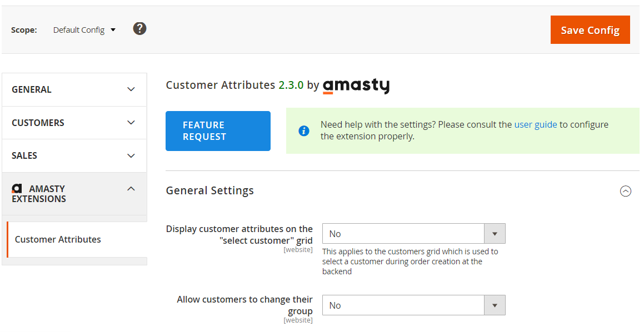The width and height of the screenshot is (644, 332).
Task: Open the change customer group dropdown
Action: point(413,305)
